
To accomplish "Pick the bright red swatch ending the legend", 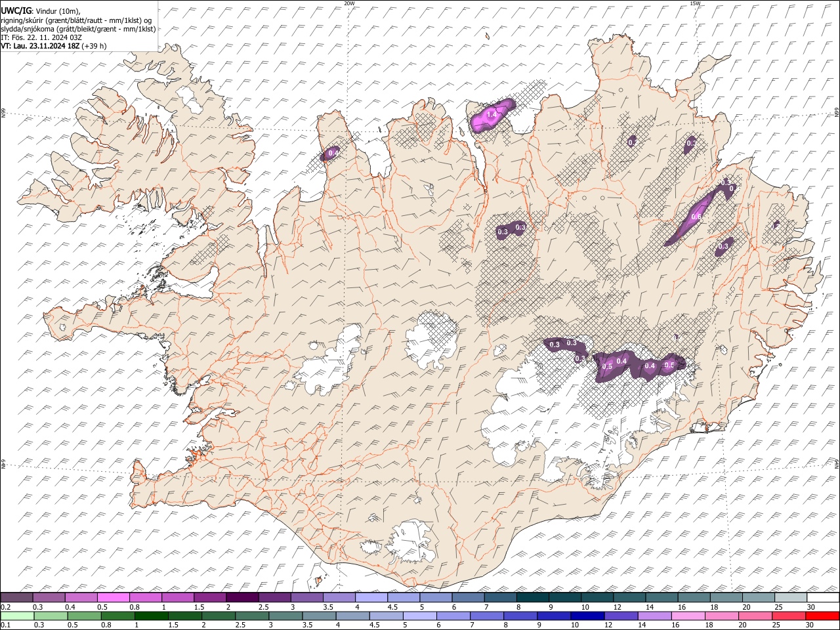I will [x=823, y=616].
